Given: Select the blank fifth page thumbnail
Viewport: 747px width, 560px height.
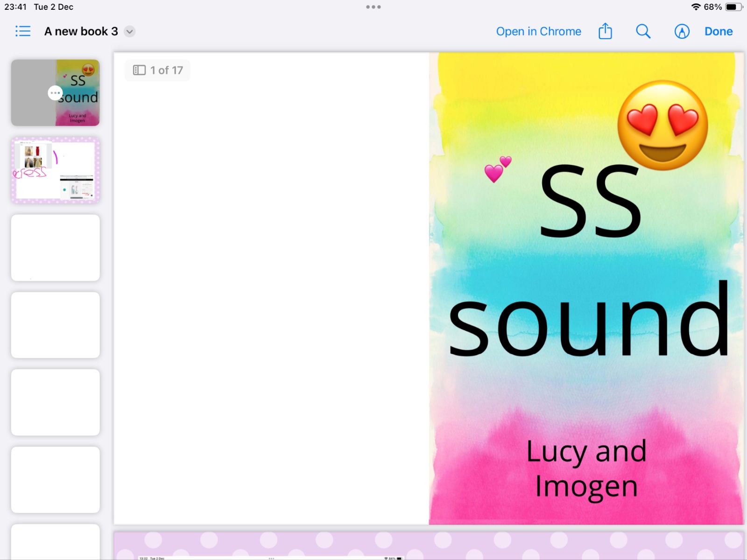Looking at the screenshot, I should [55, 402].
